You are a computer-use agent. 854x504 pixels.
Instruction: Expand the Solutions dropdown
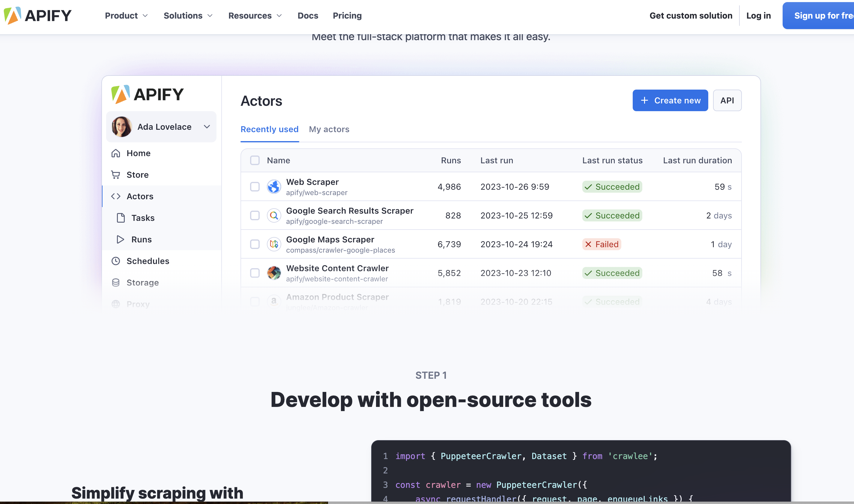point(188,16)
